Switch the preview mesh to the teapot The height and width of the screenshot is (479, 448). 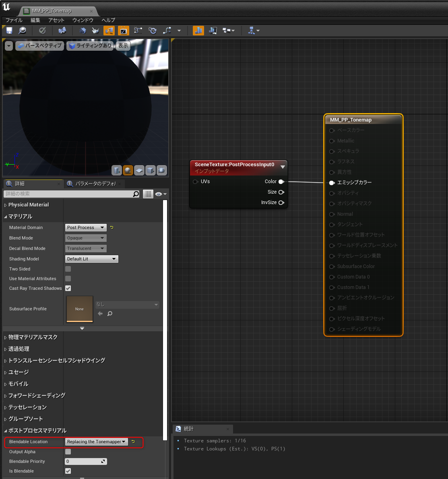point(162,171)
